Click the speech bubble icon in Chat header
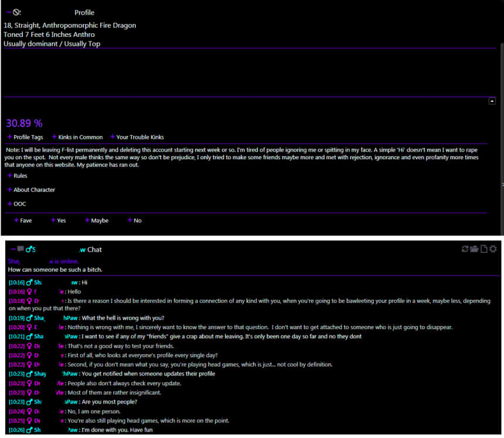The width and height of the screenshot is (504, 438). click(x=21, y=248)
